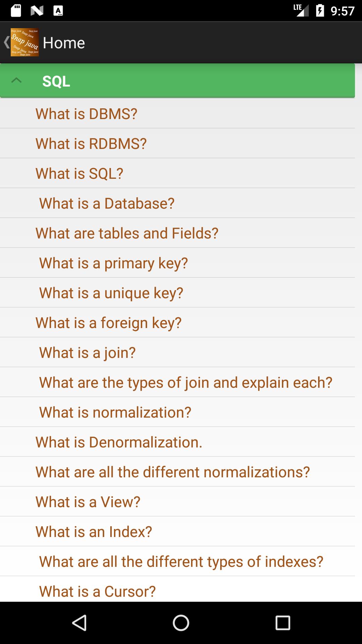Collapse the SQL section chevron
Screen dimensions: 362x644
coord(16,80)
